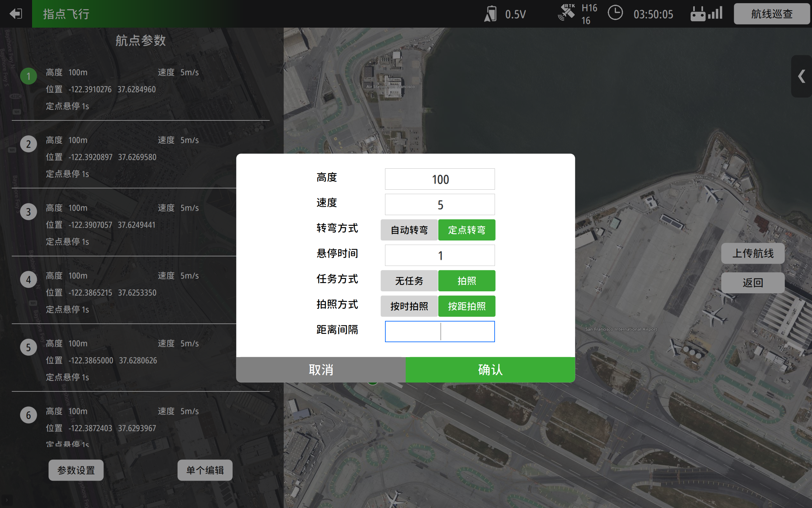Select waypoint 5 number badge
This screenshot has width=812, height=508.
pyautogui.click(x=29, y=347)
